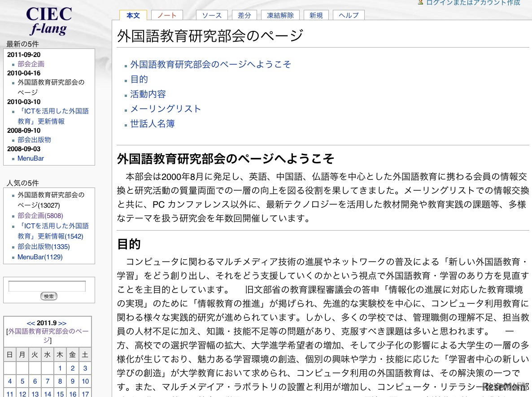Click date 10 on the September calendar
This screenshot has width=532, height=397.
(x=85, y=381)
